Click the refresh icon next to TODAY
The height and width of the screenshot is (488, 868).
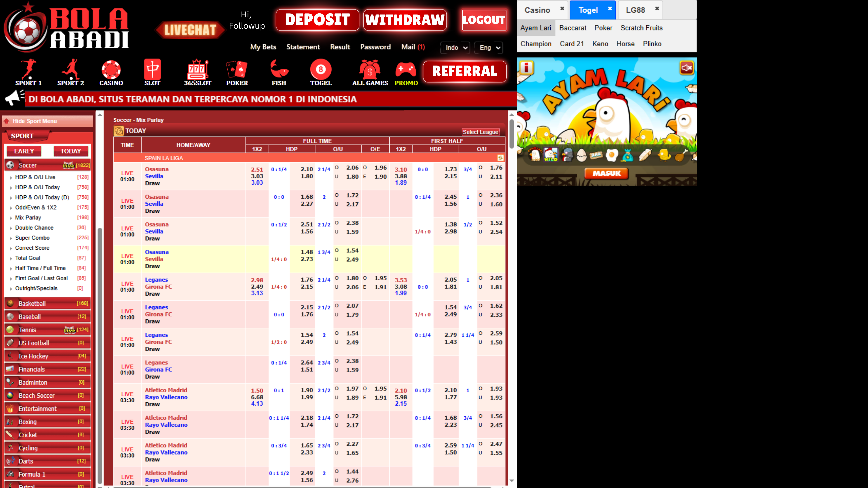[119, 131]
